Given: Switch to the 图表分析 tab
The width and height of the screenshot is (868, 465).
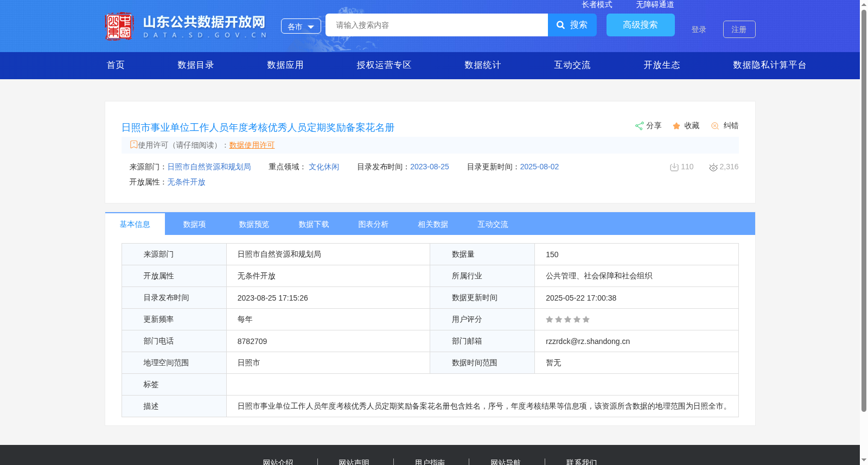Looking at the screenshot, I should click(374, 224).
